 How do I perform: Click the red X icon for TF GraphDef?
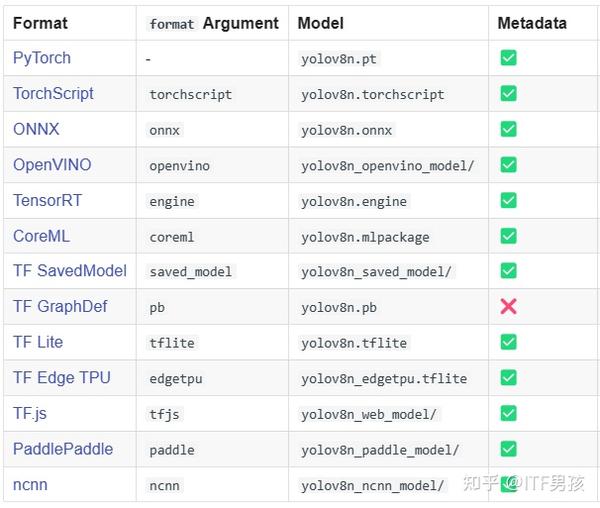(x=508, y=306)
